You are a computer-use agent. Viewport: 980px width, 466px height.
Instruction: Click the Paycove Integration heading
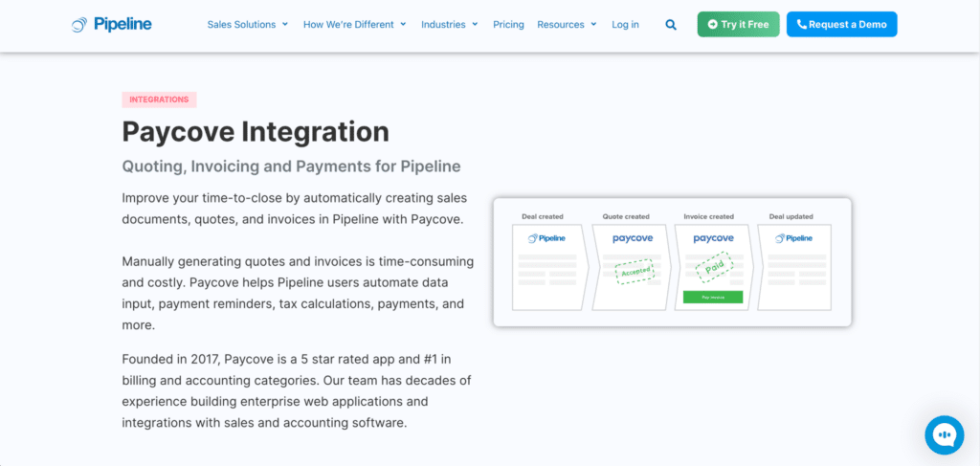[x=256, y=132]
